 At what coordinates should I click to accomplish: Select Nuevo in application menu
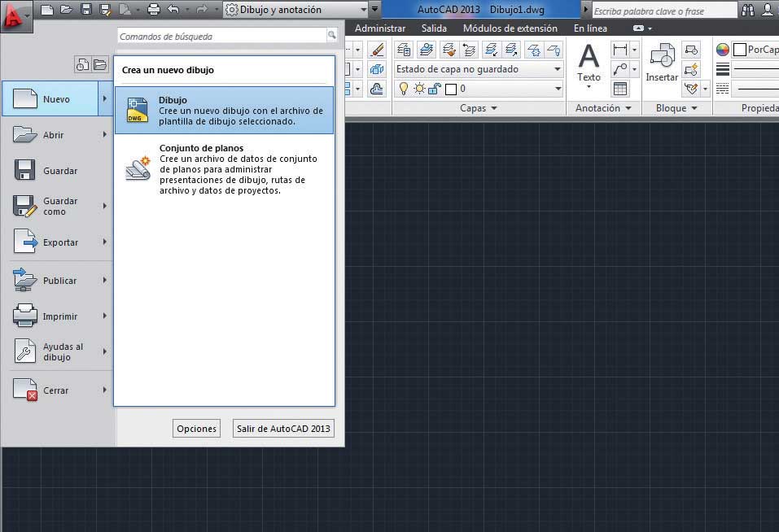(58, 98)
